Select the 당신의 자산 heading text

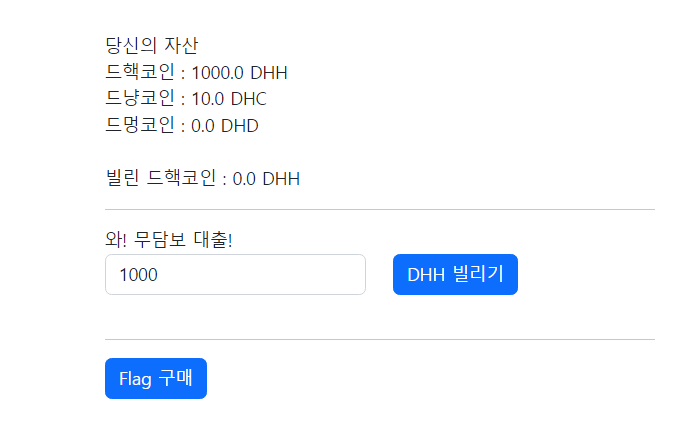coord(152,45)
